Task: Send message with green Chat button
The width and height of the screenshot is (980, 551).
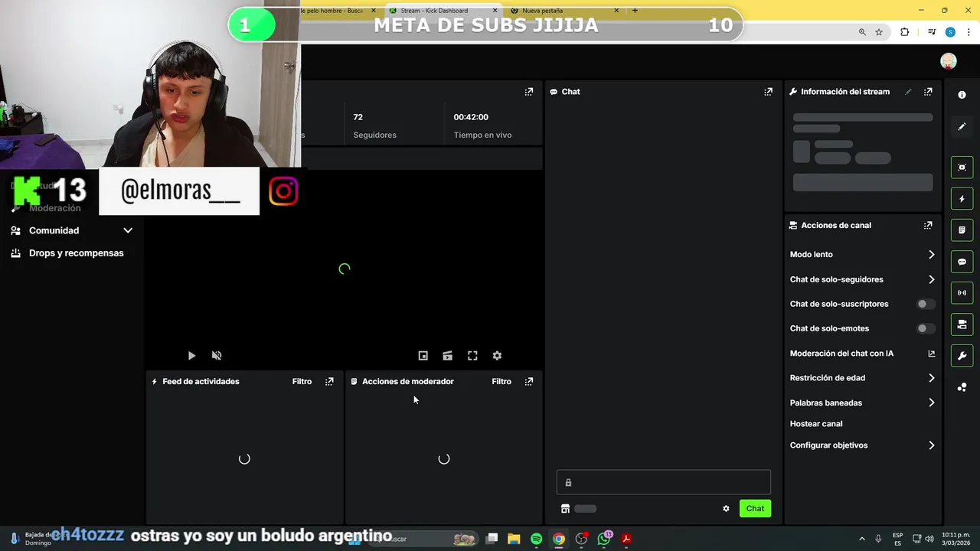Action: tap(755, 509)
